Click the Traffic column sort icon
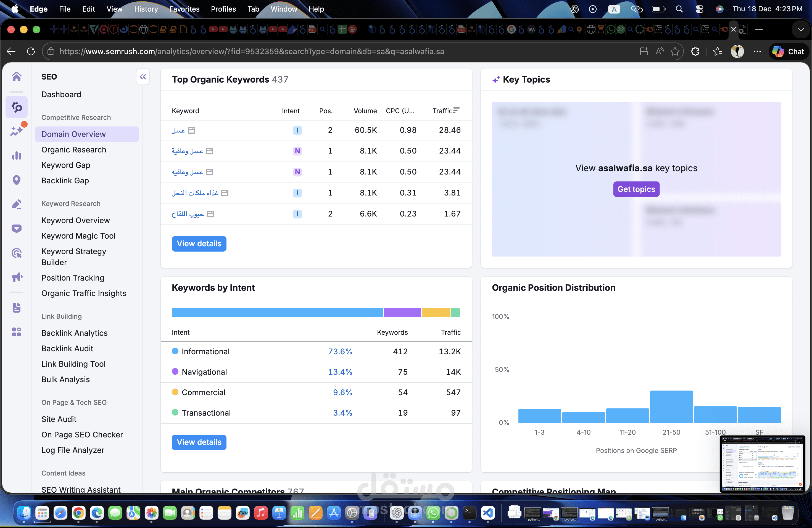The image size is (812, 528). (x=456, y=110)
